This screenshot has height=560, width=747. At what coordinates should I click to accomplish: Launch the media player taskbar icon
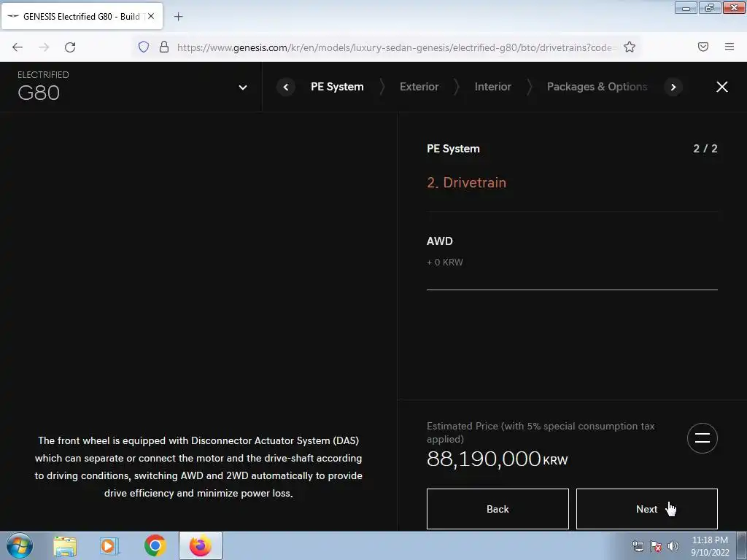[109, 545]
